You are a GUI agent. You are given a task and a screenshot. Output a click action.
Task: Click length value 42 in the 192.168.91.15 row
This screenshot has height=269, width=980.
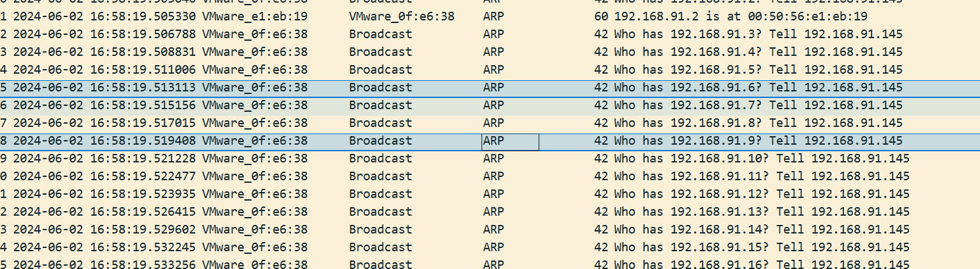tap(601, 247)
